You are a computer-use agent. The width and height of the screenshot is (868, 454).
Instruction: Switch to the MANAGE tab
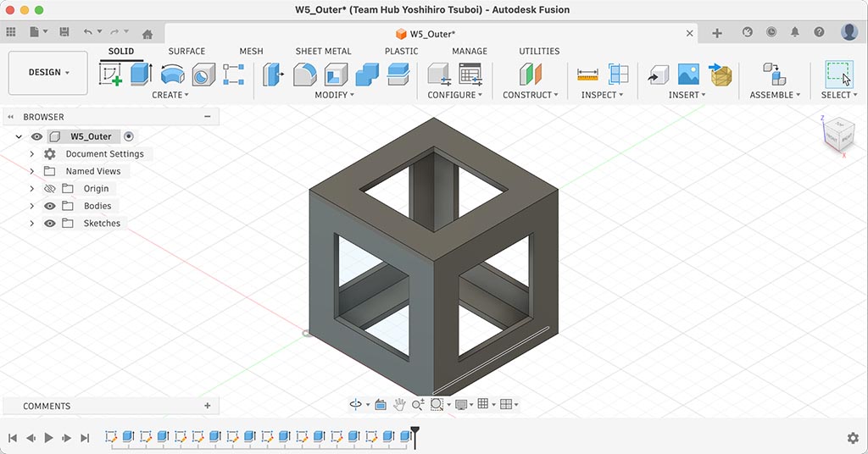470,51
